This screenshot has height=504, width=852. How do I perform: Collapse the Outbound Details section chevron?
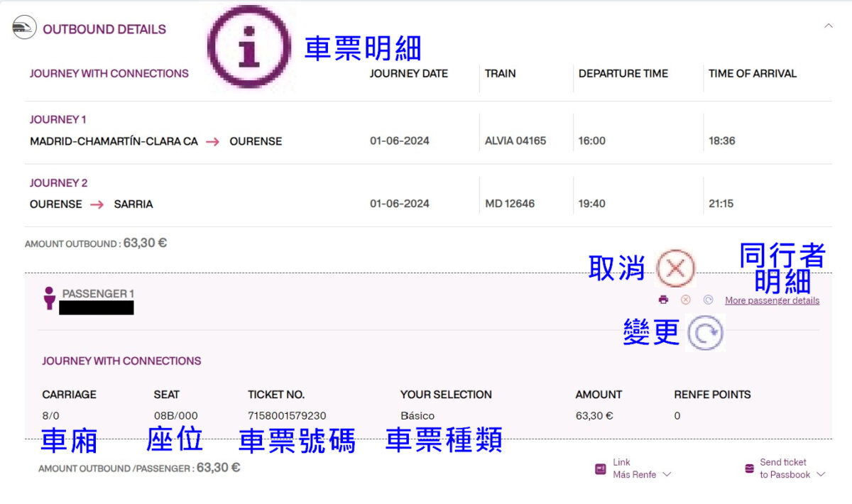coord(829,26)
